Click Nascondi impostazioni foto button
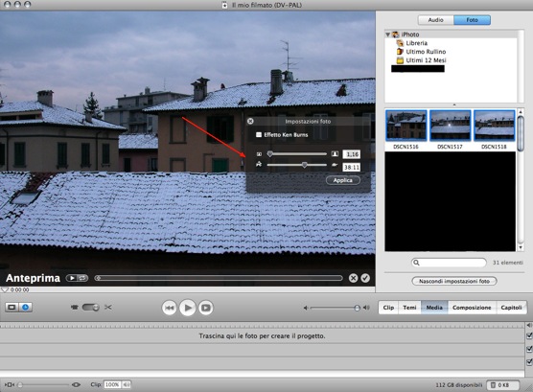The width and height of the screenshot is (533, 392). 454,281
